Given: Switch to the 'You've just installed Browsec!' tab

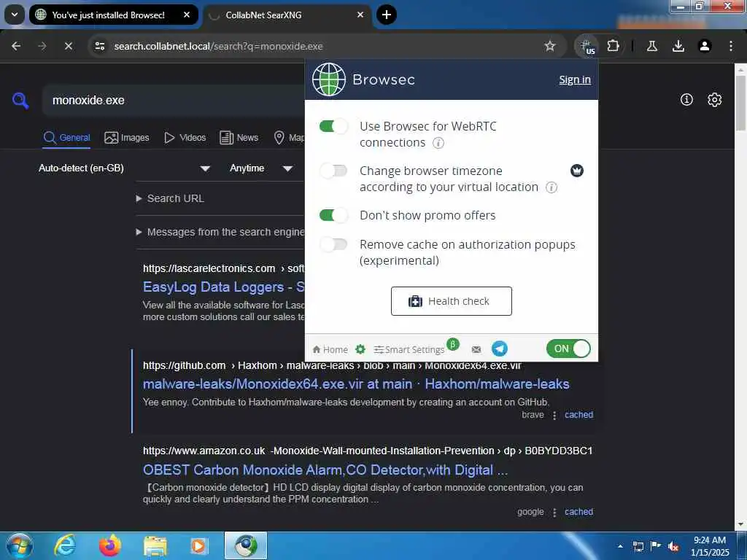Looking at the screenshot, I should click(113, 15).
